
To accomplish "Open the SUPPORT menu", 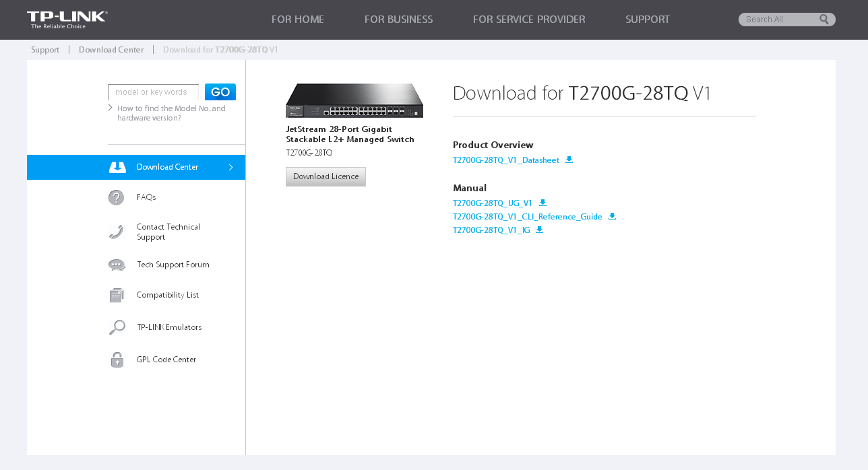I will (648, 20).
